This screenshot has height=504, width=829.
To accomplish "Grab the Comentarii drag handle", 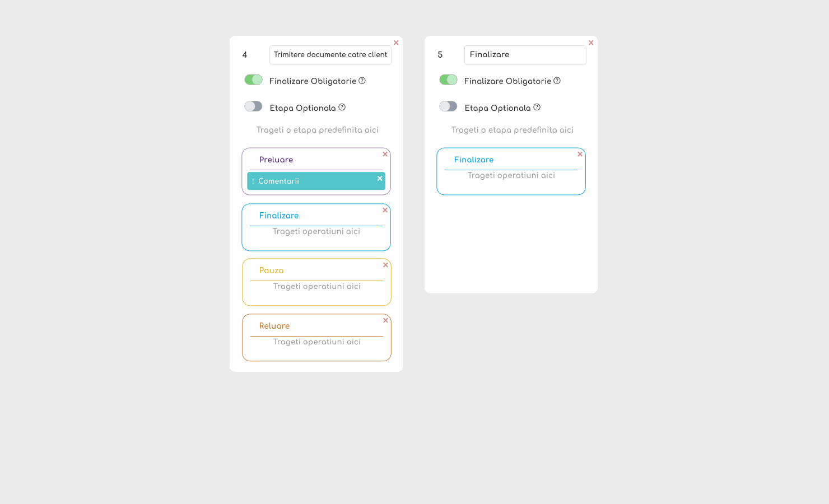I will click(x=253, y=181).
